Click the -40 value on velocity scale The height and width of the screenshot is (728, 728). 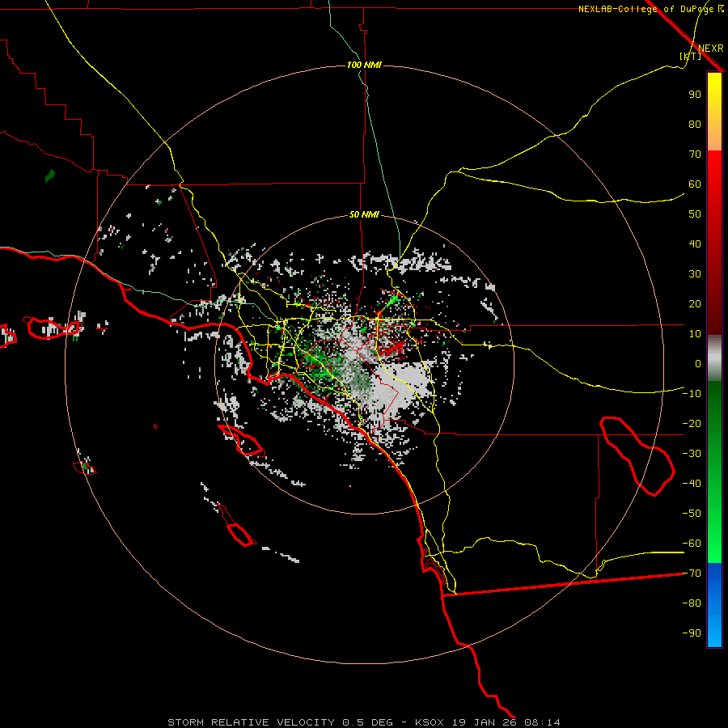tap(692, 484)
